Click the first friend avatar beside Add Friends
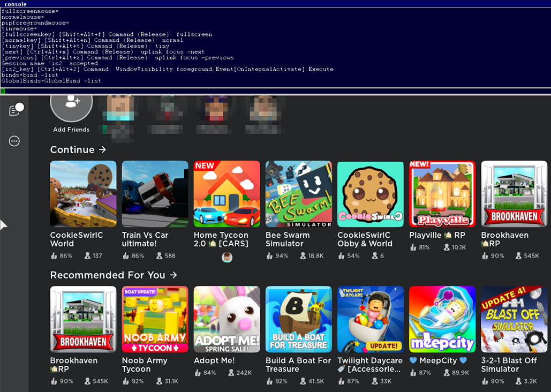551x392 pixels. pyautogui.click(x=120, y=109)
